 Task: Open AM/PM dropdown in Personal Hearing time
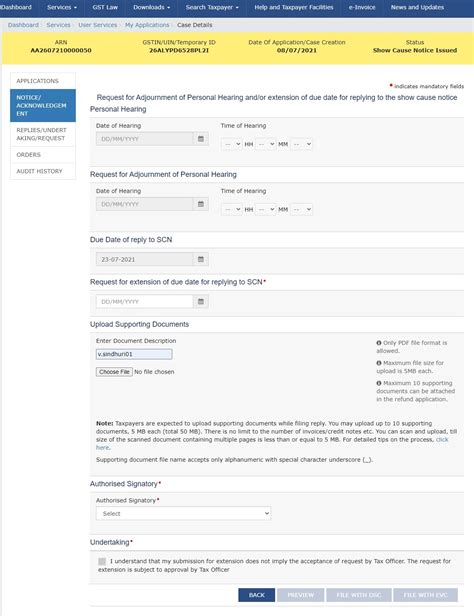[x=302, y=144]
